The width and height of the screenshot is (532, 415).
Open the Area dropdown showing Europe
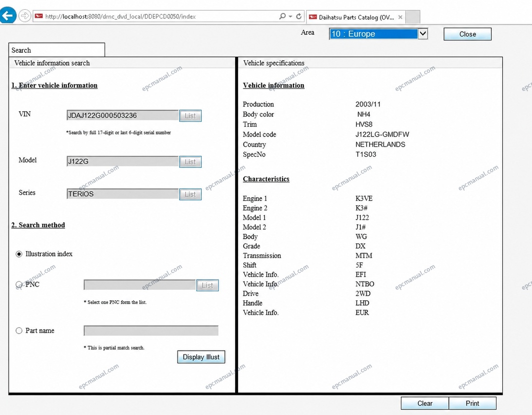(x=378, y=34)
